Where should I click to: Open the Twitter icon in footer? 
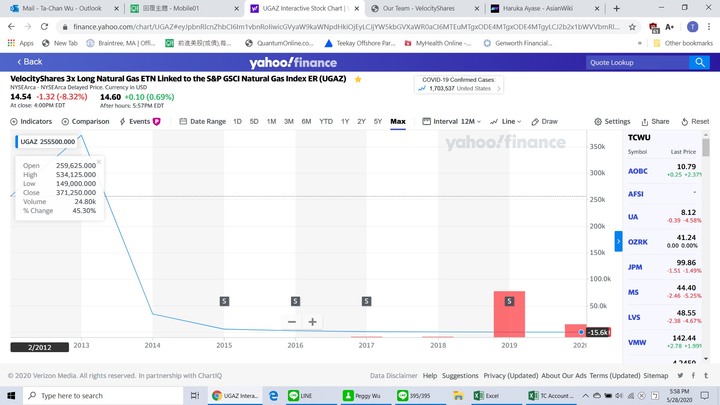coord(680,376)
